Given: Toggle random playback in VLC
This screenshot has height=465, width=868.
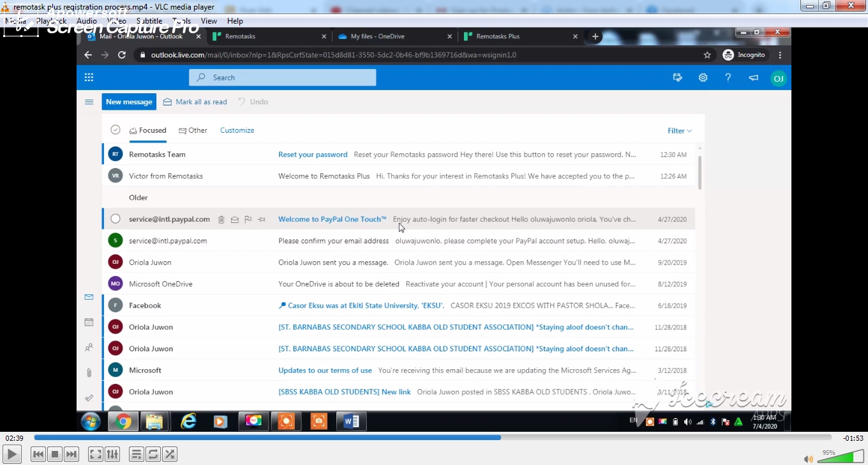Looking at the screenshot, I should click(x=170, y=454).
